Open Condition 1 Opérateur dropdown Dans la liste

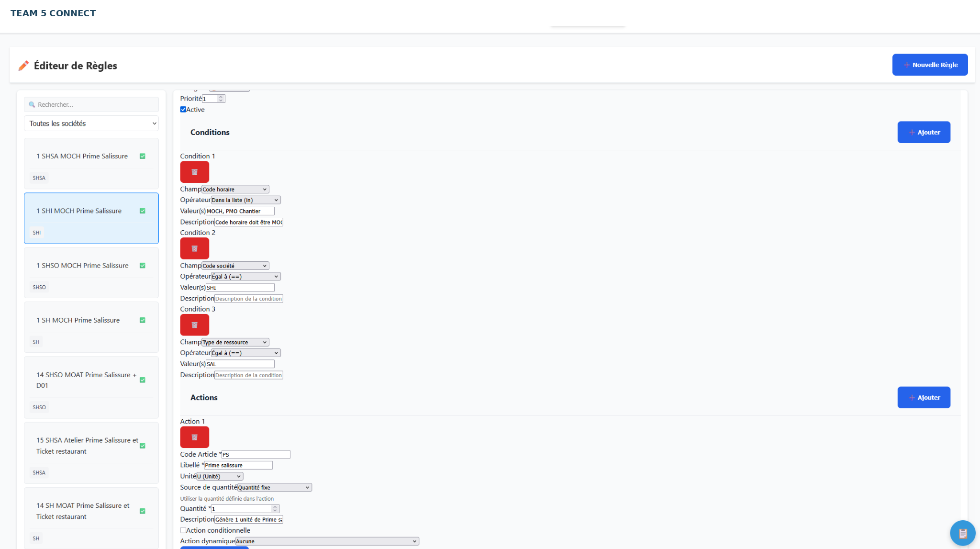coord(245,200)
